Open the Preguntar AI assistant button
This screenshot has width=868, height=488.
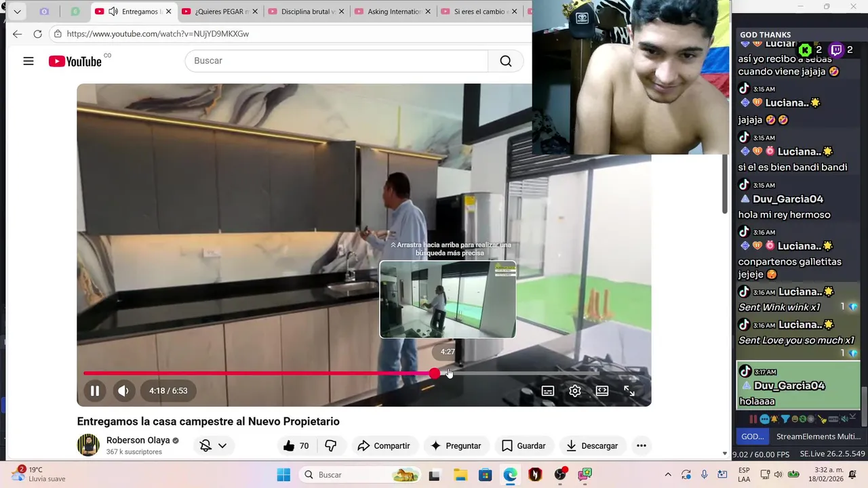(x=456, y=445)
